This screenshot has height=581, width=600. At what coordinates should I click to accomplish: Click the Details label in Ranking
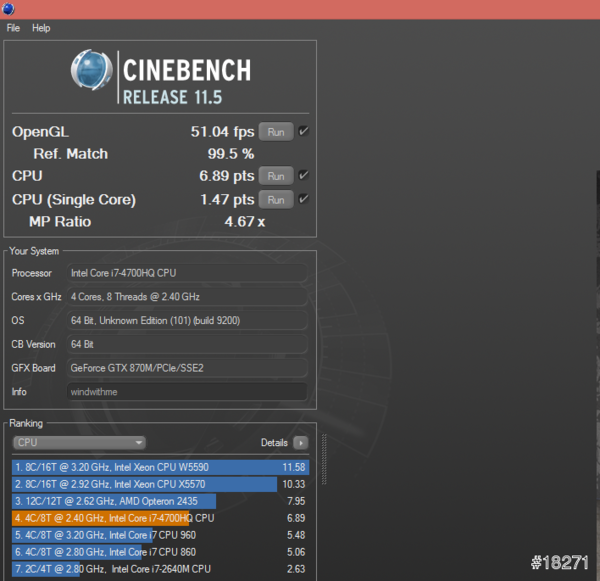[274, 443]
